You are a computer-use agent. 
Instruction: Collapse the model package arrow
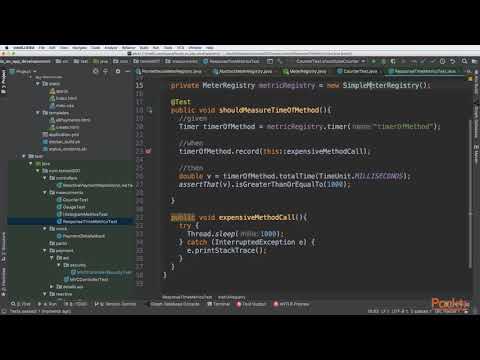tap(45, 229)
